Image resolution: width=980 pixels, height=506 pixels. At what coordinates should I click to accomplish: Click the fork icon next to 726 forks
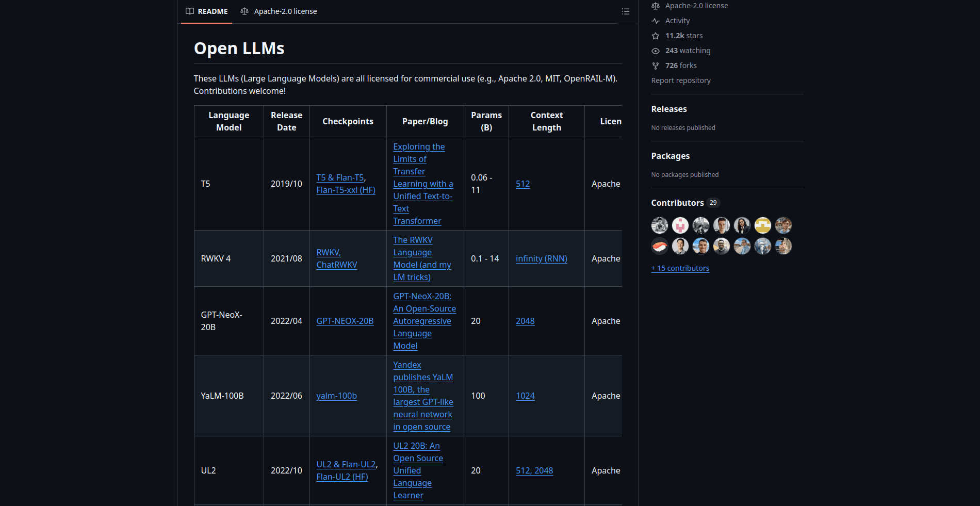click(656, 66)
